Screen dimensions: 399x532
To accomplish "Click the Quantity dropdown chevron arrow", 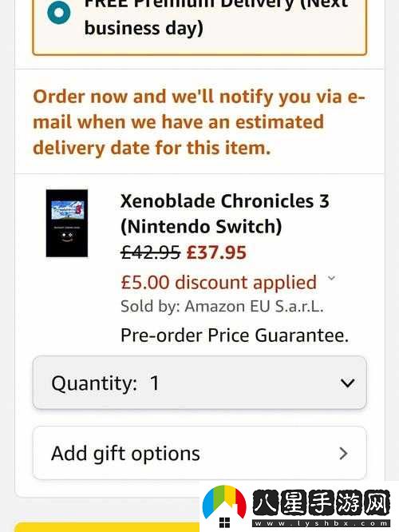I will tap(347, 383).
